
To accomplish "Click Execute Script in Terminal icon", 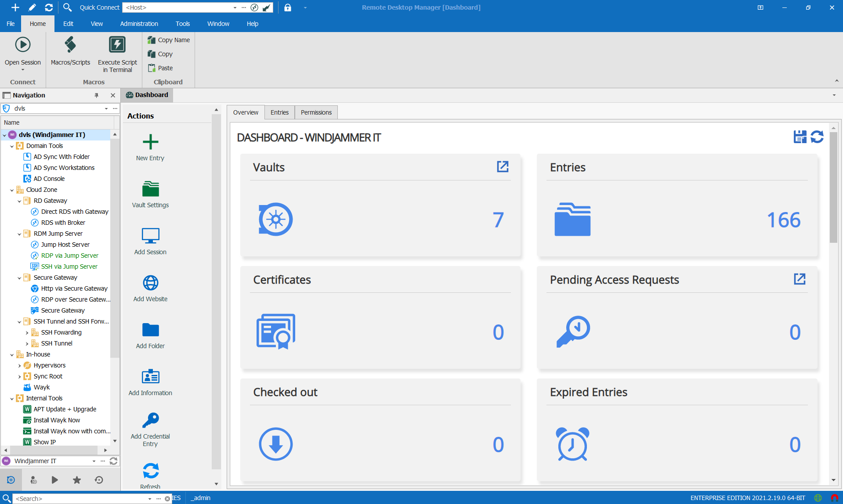I will tap(117, 45).
